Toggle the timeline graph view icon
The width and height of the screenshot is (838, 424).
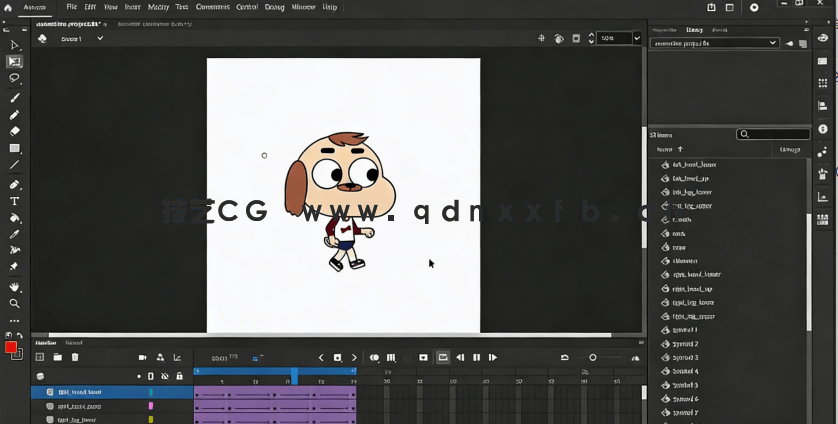tap(177, 357)
